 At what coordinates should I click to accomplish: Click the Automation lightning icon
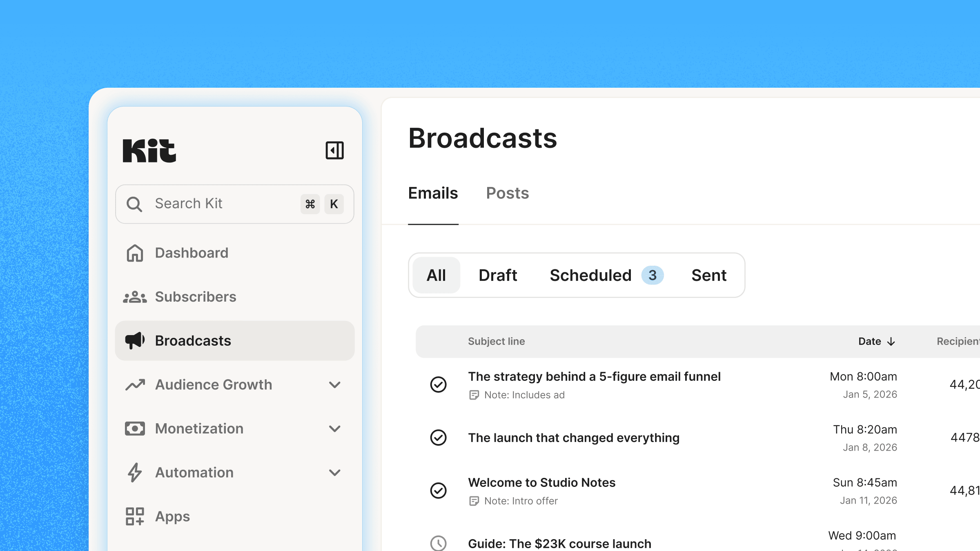(x=135, y=472)
